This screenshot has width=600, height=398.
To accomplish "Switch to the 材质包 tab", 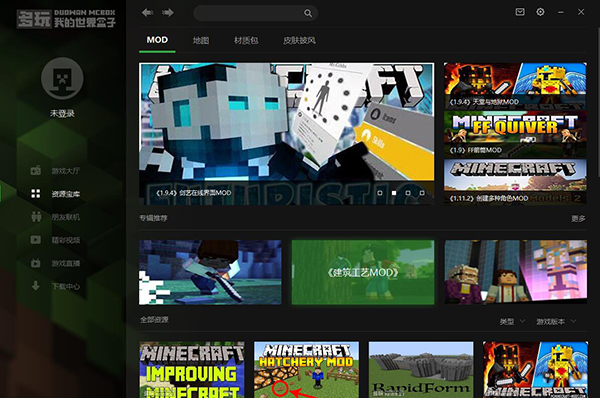I will click(246, 40).
